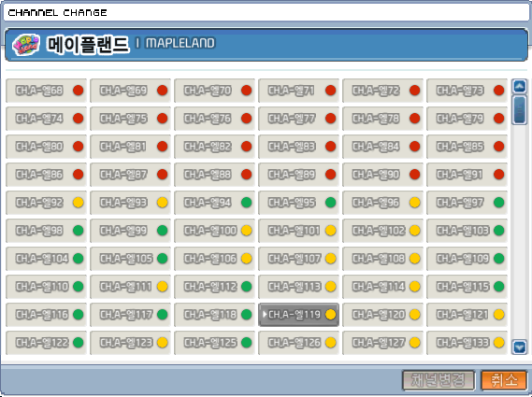532x397 pixels.
Task: Select channel CH.A-엘120
Action: pyautogui.click(x=382, y=315)
